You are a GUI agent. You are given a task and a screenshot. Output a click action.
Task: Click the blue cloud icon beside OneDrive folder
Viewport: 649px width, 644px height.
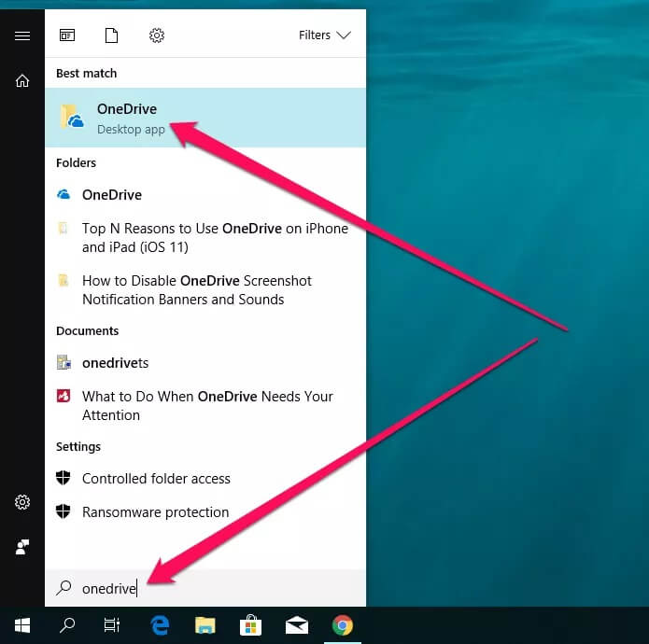click(x=63, y=194)
